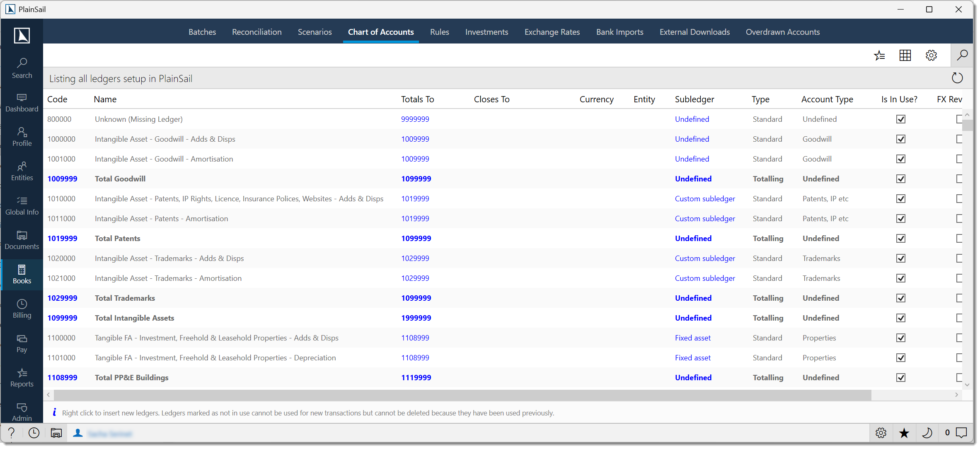Image resolution: width=980 pixels, height=449 pixels.
Task: Open help with the question mark icon
Action: click(11, 433)
